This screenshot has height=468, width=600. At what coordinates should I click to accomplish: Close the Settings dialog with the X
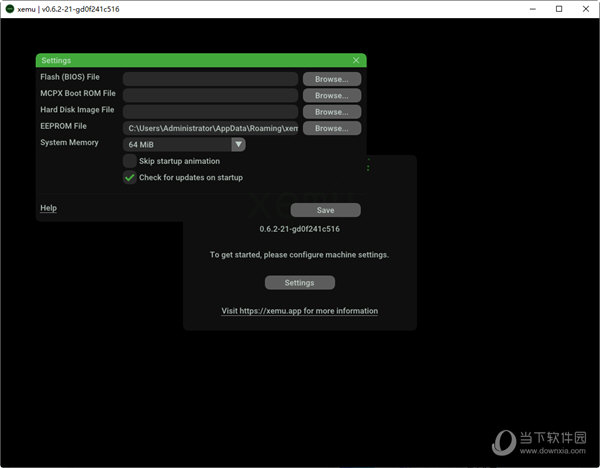(x=356, y=60)
